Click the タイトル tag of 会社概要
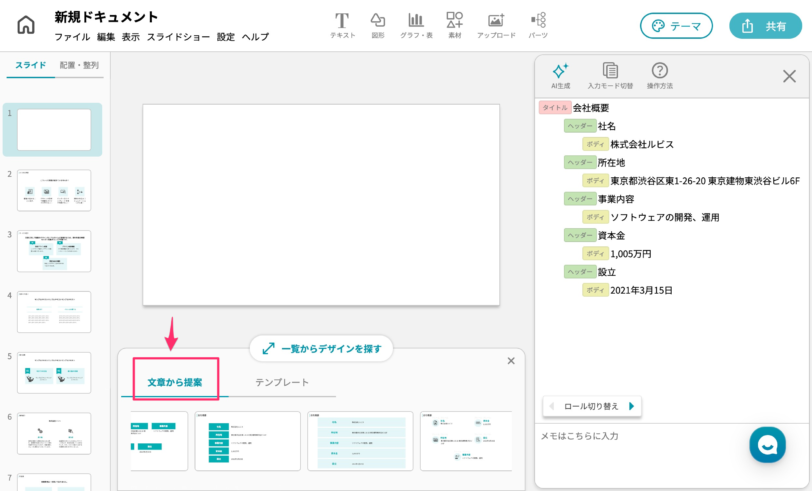Viewport: 812px width, 491px height. pyautogui.click(x=555, y=108)
